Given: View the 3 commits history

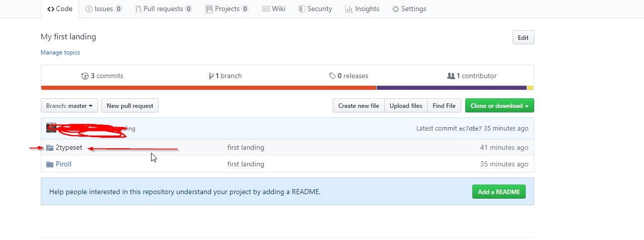Looking at the screenshot, I should [x=102, y=76].
